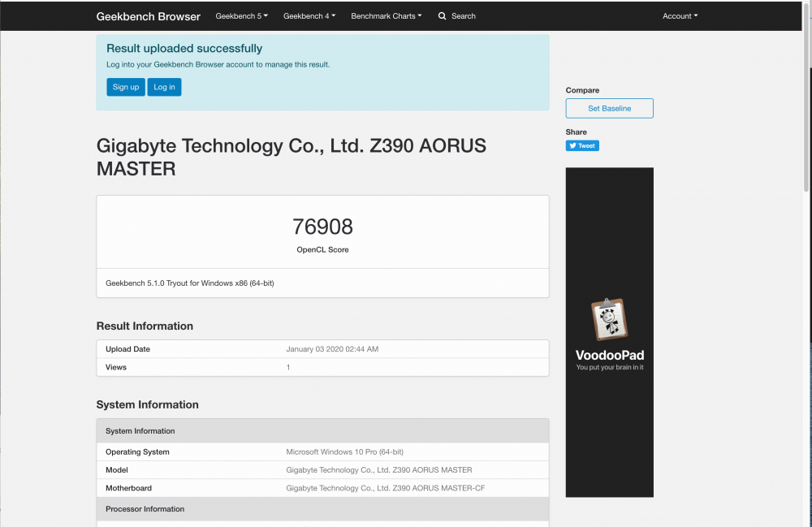
Task: Expand the Geekbench 4 dropdown menu
Action: coord(309,16)
